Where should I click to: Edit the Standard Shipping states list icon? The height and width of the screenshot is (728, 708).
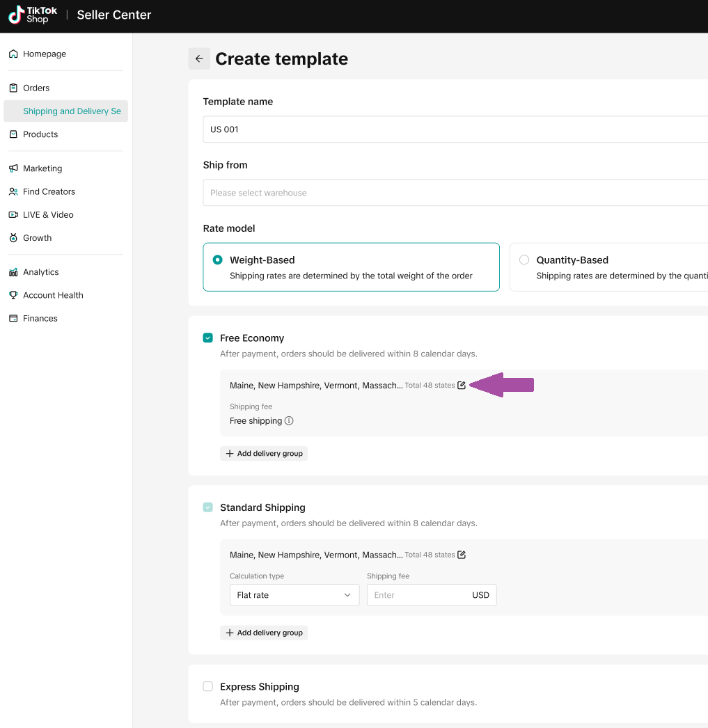[462, 555]
